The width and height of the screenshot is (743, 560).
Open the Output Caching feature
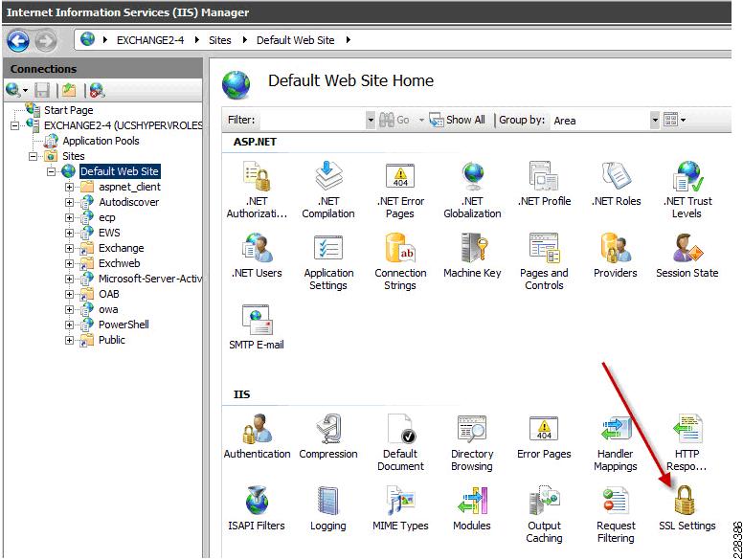point(544,514)
